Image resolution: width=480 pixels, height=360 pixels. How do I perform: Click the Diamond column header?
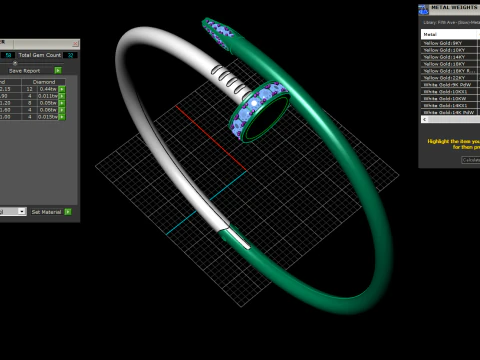click(44, 82)
